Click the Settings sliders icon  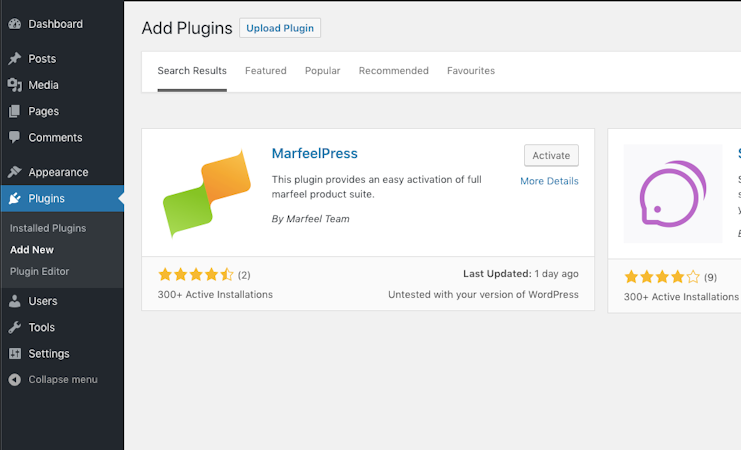pyautogui.click(x=15, y=353)
